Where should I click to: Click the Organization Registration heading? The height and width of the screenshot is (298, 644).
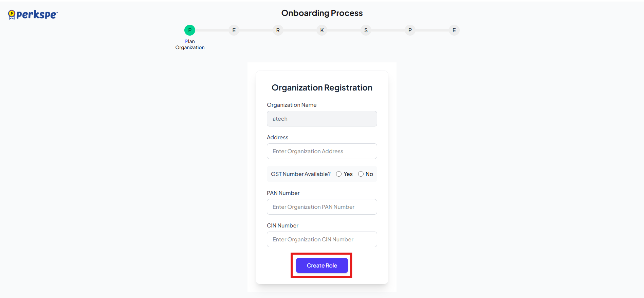click(322, 88)
